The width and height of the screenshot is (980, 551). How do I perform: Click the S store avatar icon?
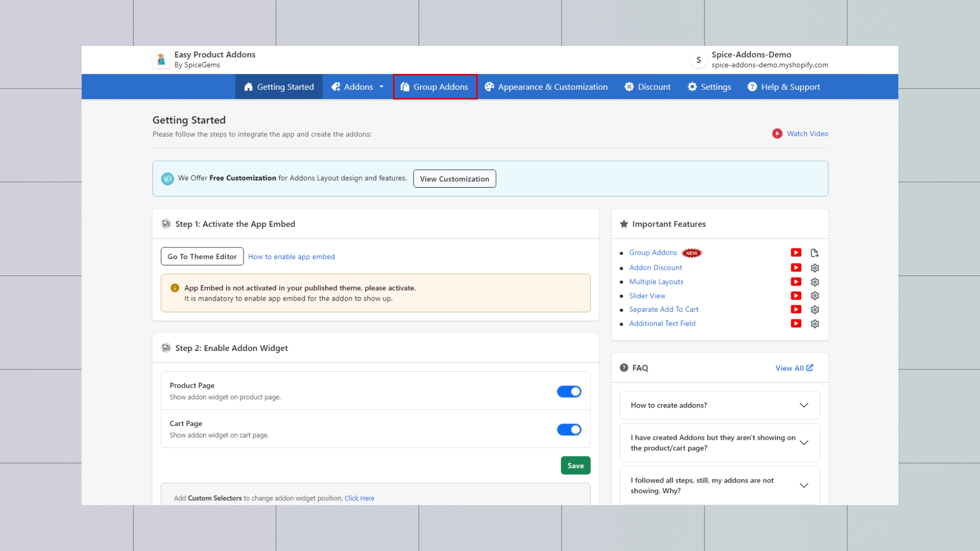pos(698,60)
